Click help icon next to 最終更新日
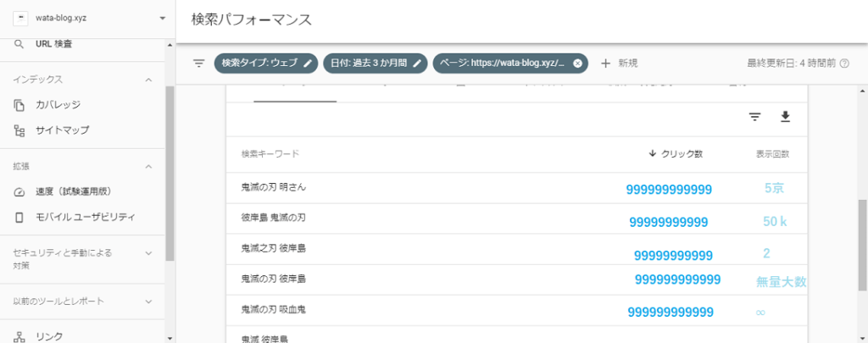The image size is (868, 343). point(844,63)
